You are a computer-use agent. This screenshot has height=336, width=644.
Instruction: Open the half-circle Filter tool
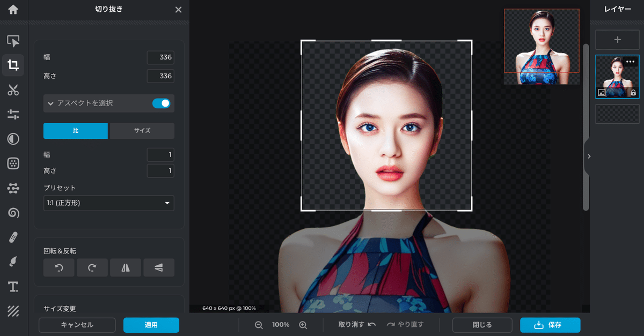(x=13, y=139)
